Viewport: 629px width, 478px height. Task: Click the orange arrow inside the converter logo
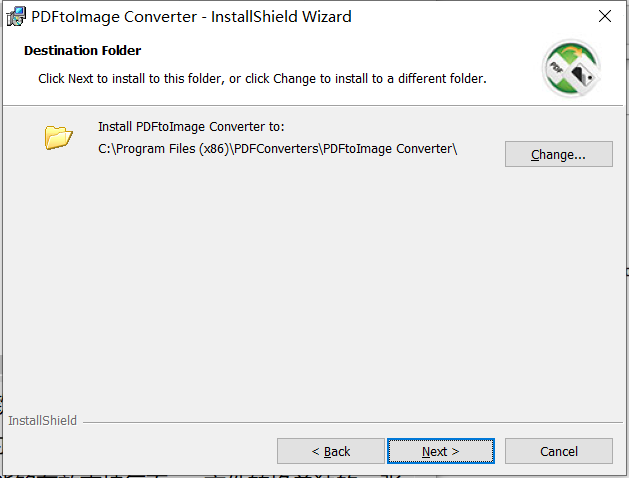click(574, 51)
